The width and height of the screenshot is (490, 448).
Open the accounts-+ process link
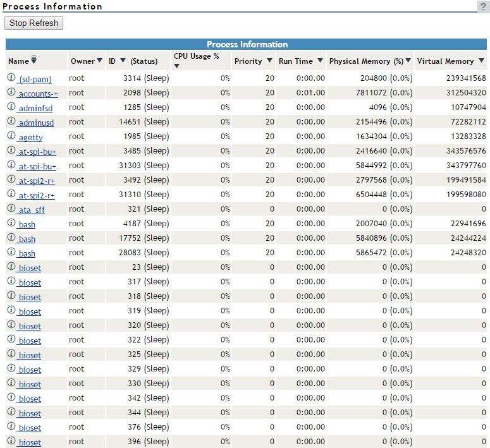click(38, 94)
